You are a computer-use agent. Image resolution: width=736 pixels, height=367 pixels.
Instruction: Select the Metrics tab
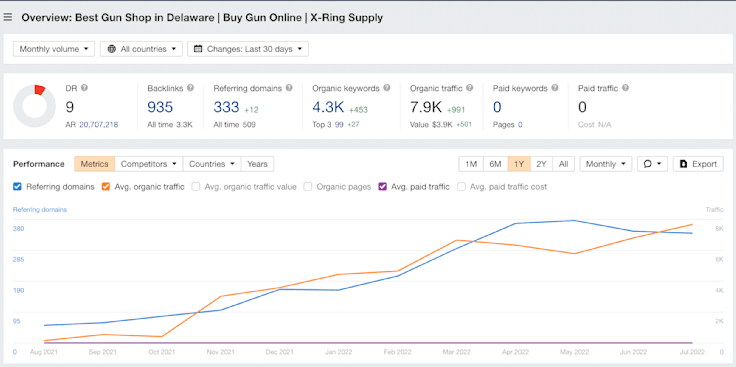(x=94, y=164)
